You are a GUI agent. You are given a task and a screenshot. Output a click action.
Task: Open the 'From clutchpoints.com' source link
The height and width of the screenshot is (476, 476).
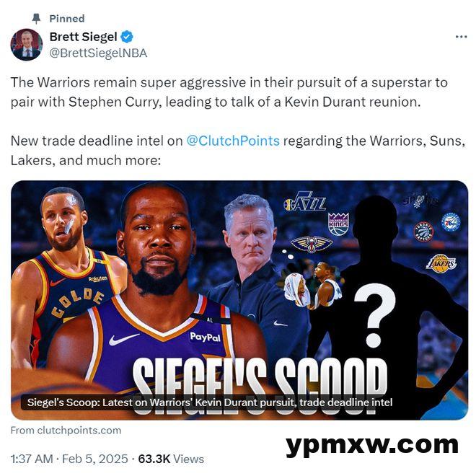coord(66,430)
